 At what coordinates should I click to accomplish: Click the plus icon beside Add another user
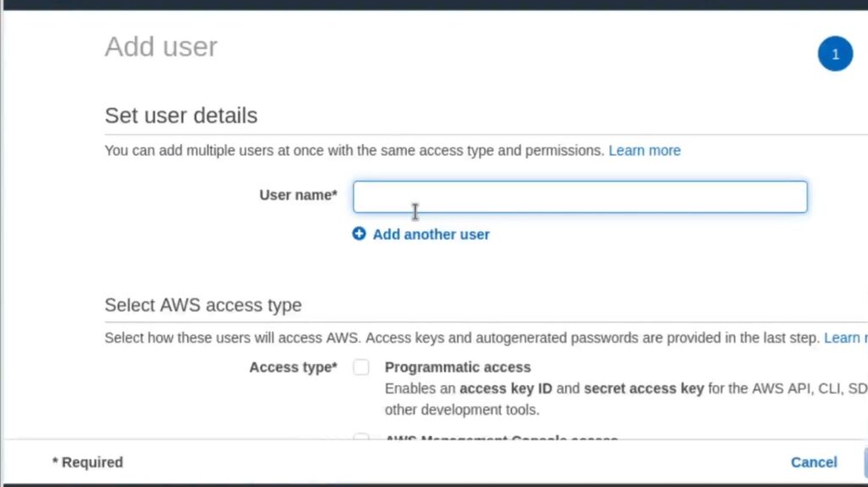point(359,234)
